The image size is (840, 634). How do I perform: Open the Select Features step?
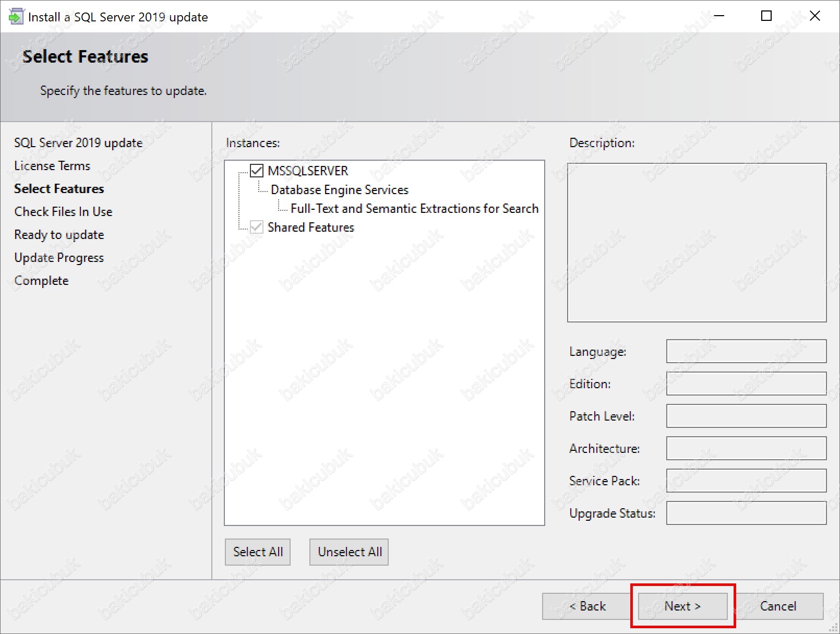pyautogui.click(x=59, y=189)
